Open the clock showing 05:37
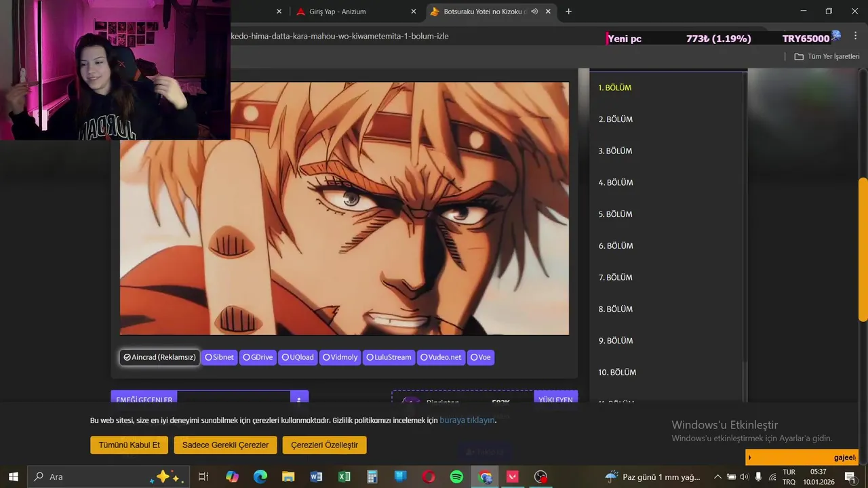The width and height of the screenshot is (868, 488). [818, 476]
